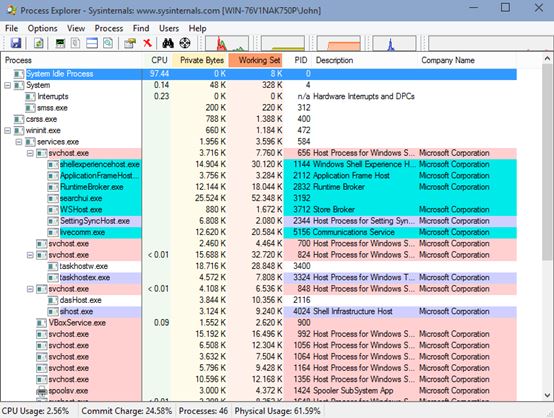Click the commit history mini graph
The height and width of the screenshot is (418, 554).
point(283,43)
